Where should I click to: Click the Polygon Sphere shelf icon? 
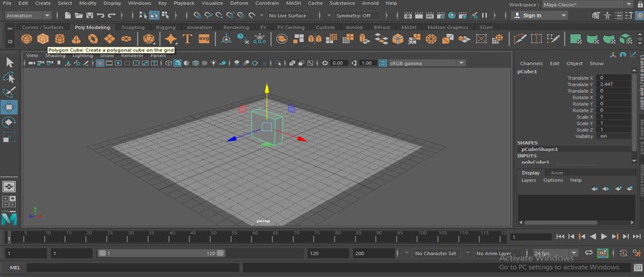point(26,39)
